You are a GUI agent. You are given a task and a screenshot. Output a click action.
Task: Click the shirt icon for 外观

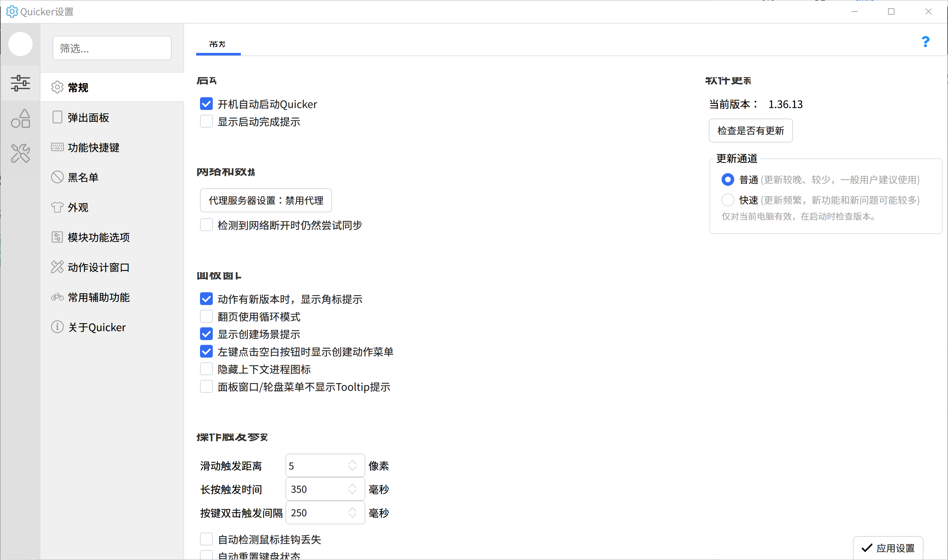(57, 207)
